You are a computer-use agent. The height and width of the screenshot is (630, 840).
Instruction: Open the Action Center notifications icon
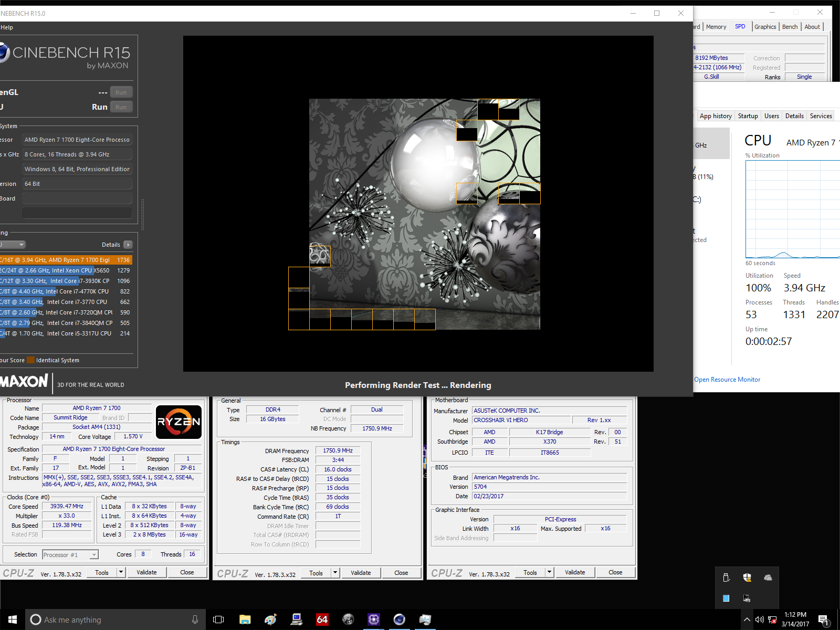[824, 620]
